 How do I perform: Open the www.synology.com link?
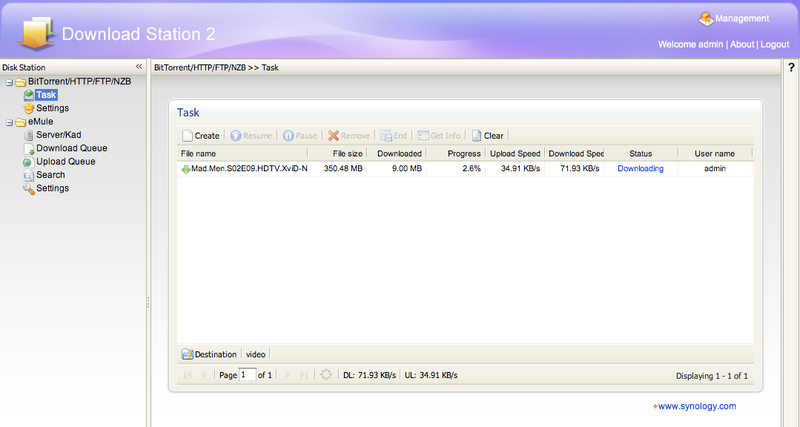(697, 406)
